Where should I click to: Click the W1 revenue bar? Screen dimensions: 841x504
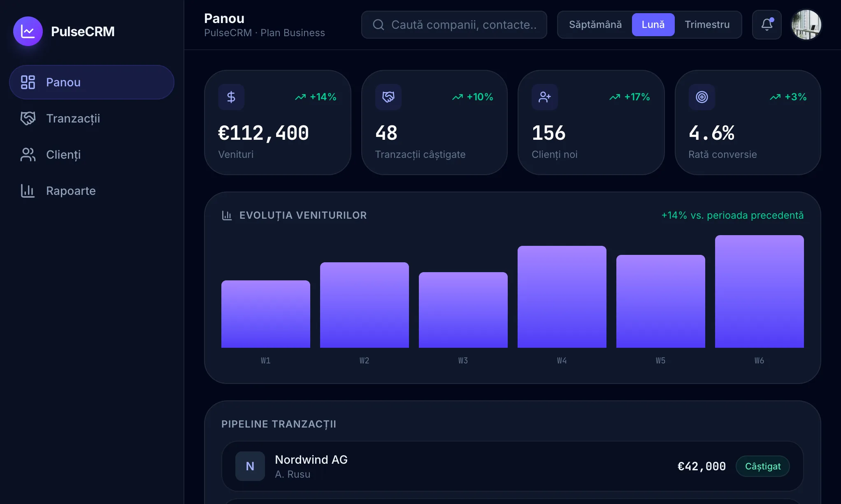(x=266, y=314)
